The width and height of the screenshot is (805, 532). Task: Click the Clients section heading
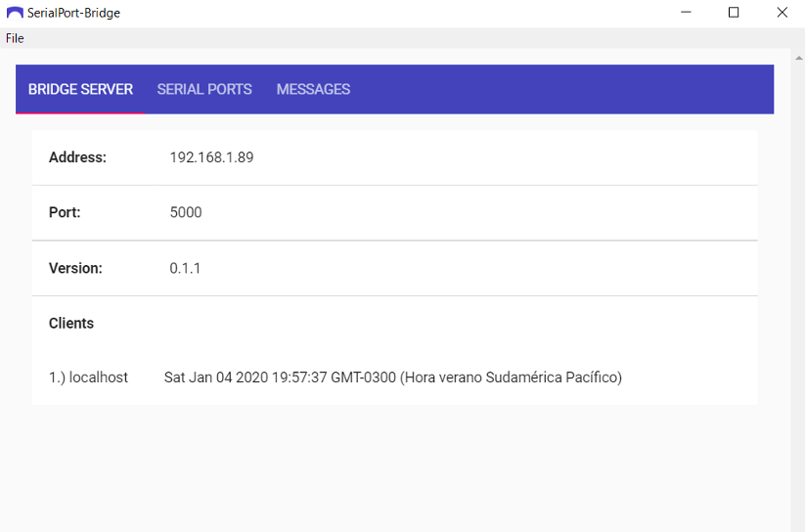tap(71, 323)
